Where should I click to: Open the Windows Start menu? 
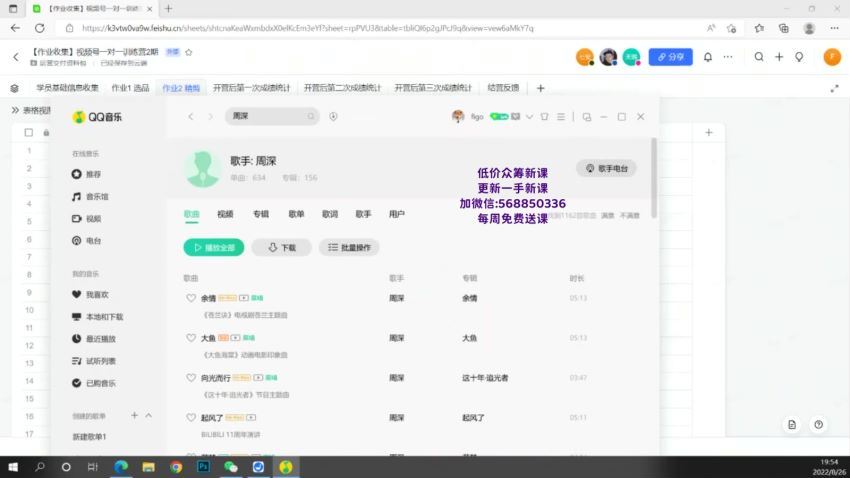13,467
